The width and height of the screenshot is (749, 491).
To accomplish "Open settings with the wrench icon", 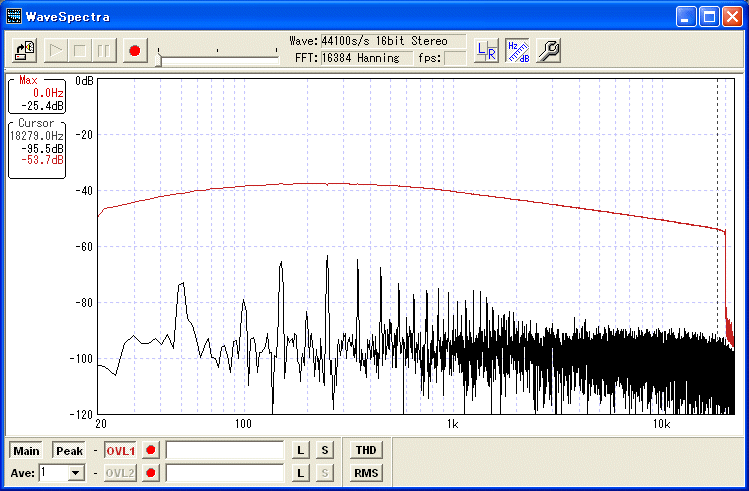I will coord(547,50).
